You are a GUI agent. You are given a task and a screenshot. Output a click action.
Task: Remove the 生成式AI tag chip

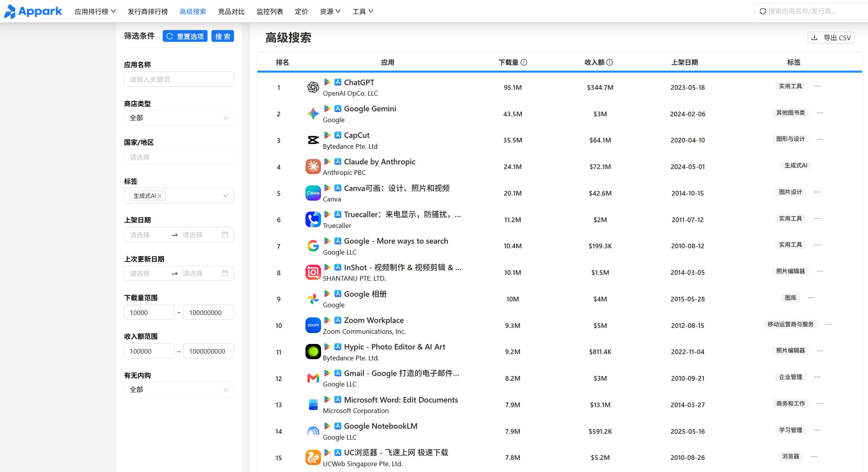[160, 196]
